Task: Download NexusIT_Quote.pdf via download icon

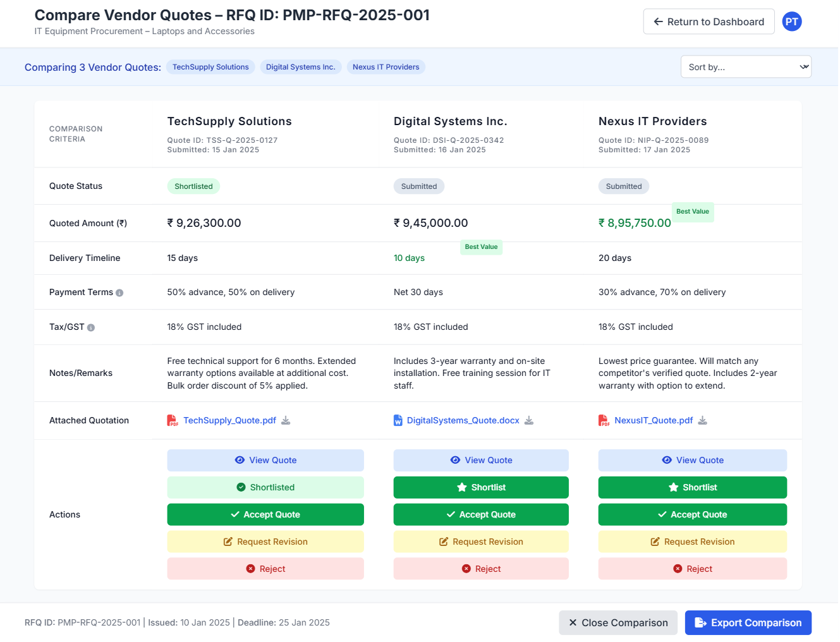Action: click(x=703, y=421)
